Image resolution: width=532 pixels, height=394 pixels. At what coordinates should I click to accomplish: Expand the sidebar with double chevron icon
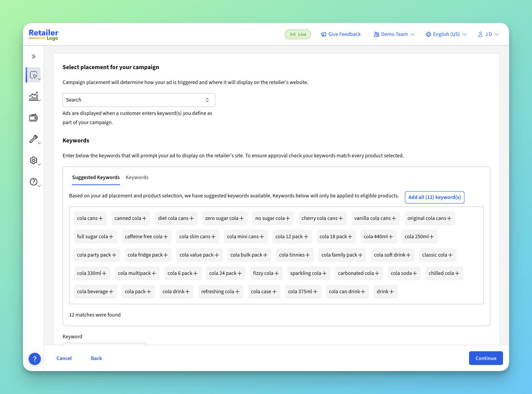pyautogui.click(x=34, y=57)
